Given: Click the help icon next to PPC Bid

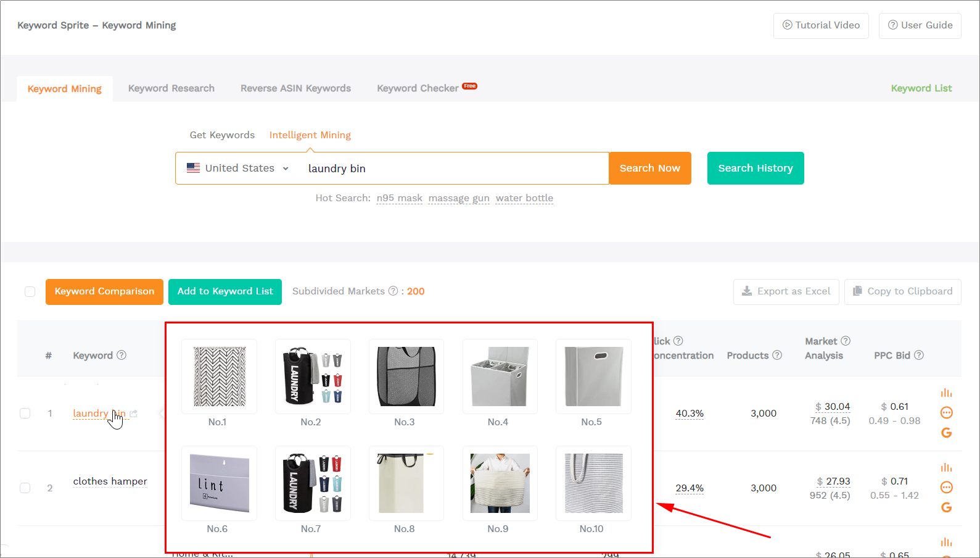Looking at the screenshot, I should tap(919, 355).
